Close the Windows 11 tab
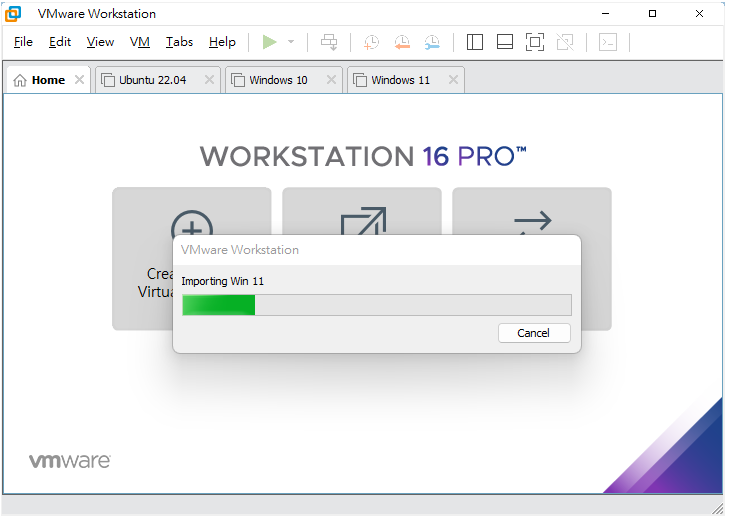 (453, 80)
